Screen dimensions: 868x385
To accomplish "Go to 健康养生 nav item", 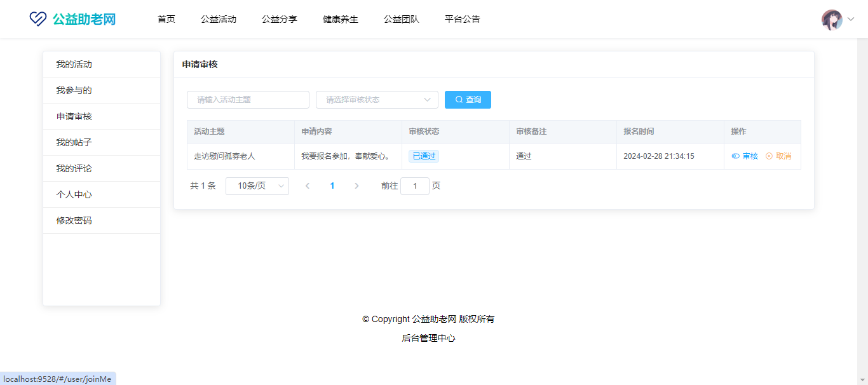I will point(341,19).
